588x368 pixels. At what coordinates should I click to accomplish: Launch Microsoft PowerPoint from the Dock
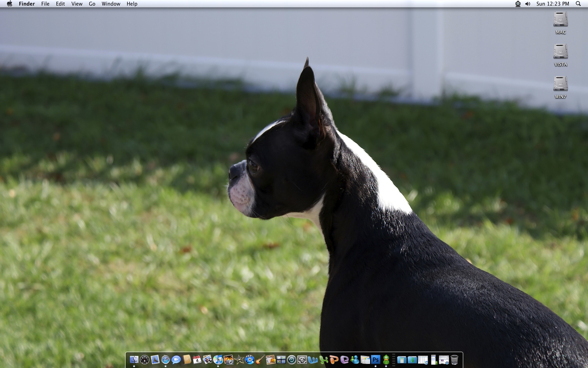pyautogui.click(x=334, y=360)
